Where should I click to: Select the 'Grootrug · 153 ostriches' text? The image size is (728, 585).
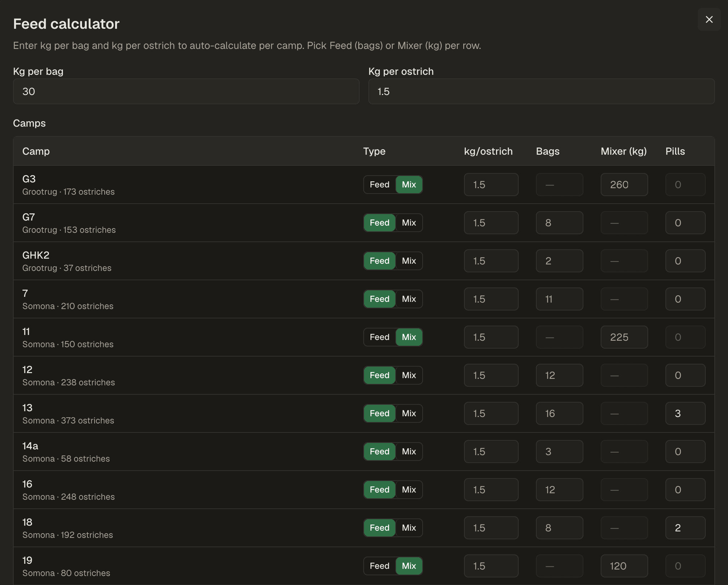pyautogui.click(x=69, y=230)
